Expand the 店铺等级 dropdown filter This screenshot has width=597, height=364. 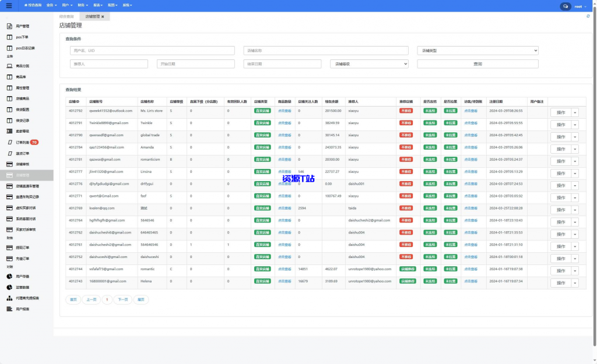[x=369, y=64]
